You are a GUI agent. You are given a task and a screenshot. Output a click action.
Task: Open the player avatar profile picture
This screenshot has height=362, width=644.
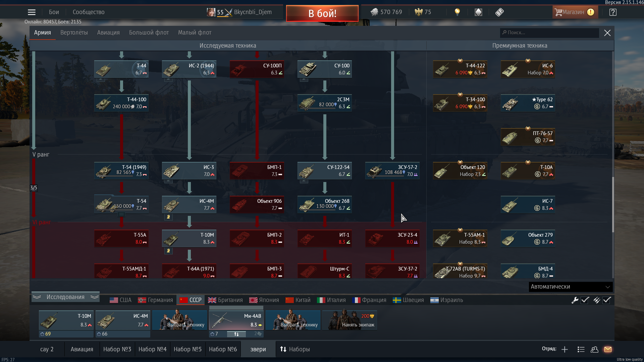tap(211, 12)
